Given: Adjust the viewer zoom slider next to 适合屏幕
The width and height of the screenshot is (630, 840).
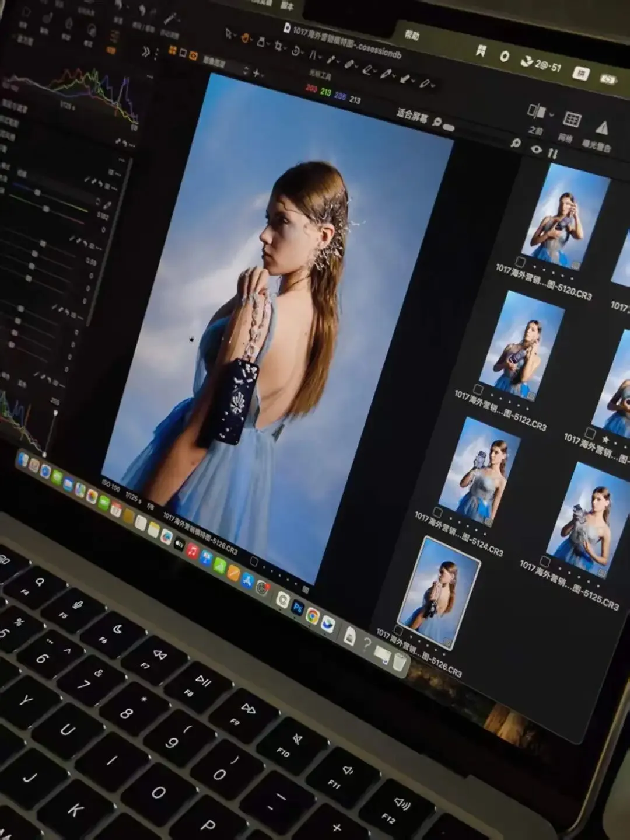Looking at the screenshot, I should 448,126.
